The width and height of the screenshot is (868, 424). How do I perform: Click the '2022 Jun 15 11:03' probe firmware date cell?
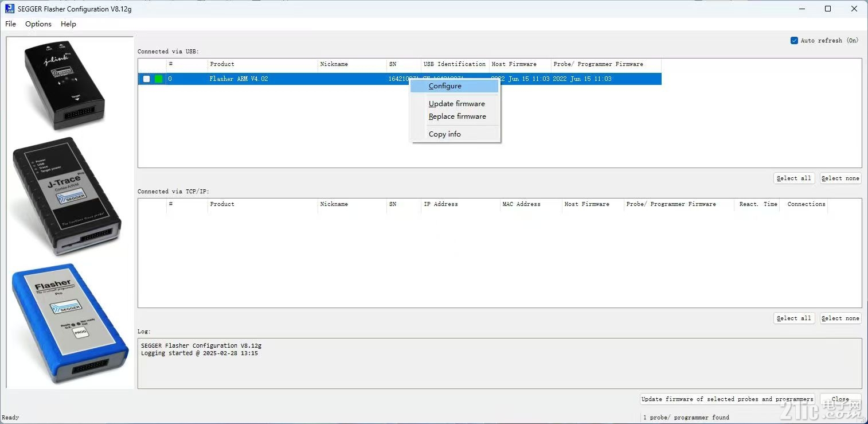pyautogui.click(x=582, y=79)
